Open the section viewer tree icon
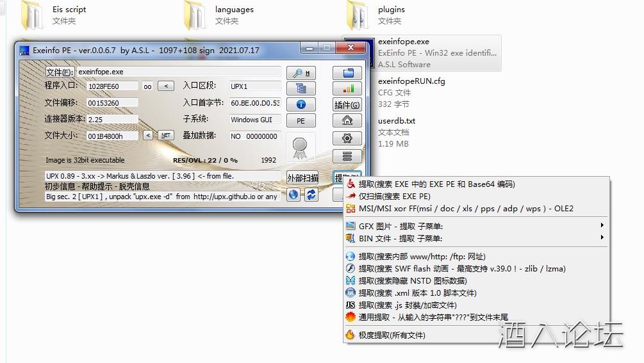This screenshot has width=644, height=363. (301, 88)
